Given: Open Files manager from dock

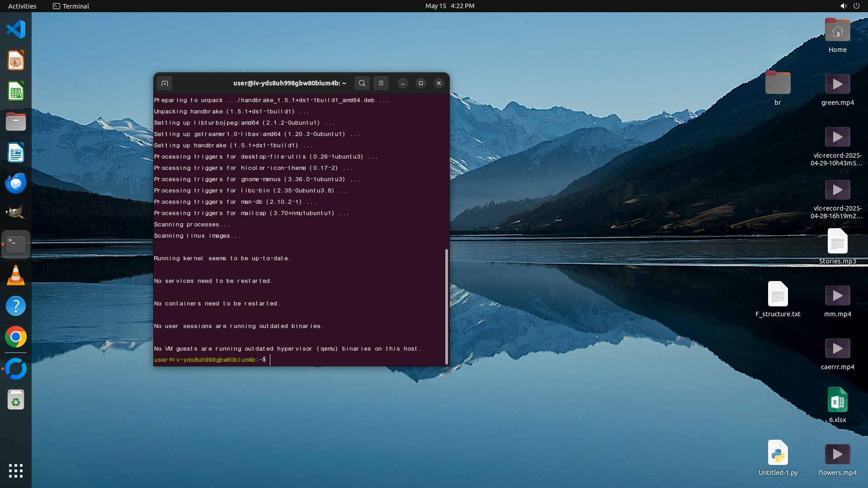Looking at the screenshot, I should pos(16,122).
